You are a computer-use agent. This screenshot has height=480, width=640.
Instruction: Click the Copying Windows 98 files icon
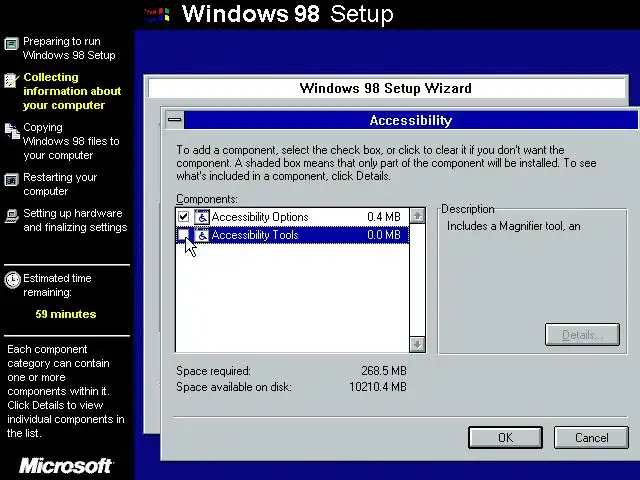click(x=12, y=131)
